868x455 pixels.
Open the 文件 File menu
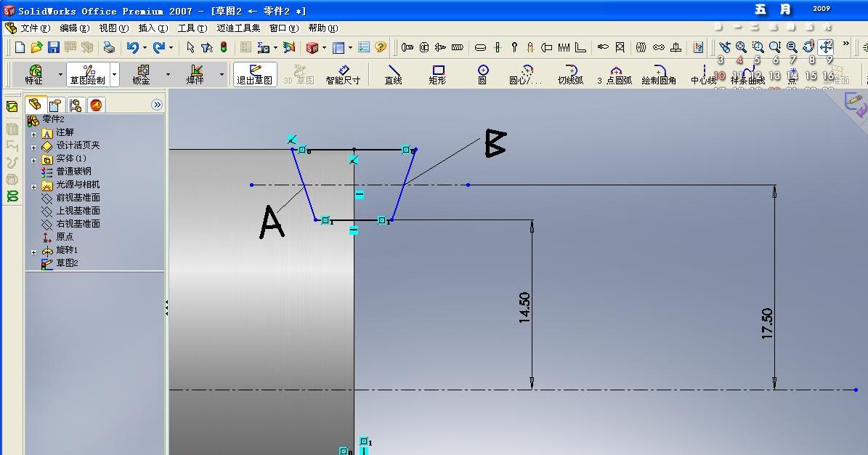click(35, 28)
